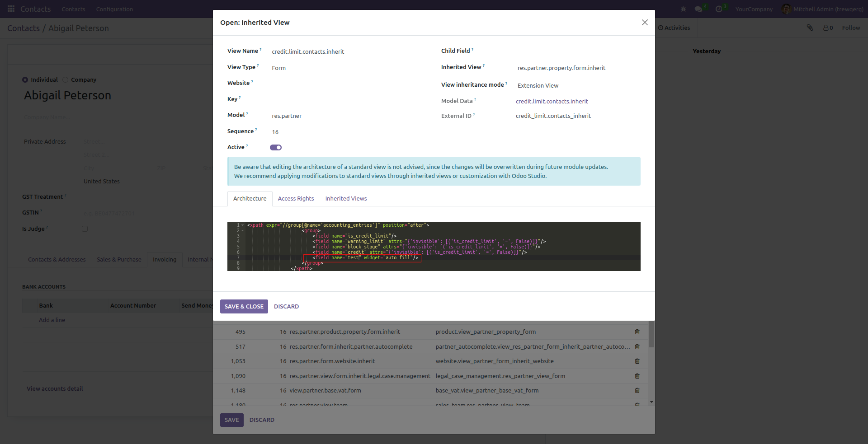Screen dimensions: 868x444
Task: Open the apps grid menu icon
Action: [11, 9]
